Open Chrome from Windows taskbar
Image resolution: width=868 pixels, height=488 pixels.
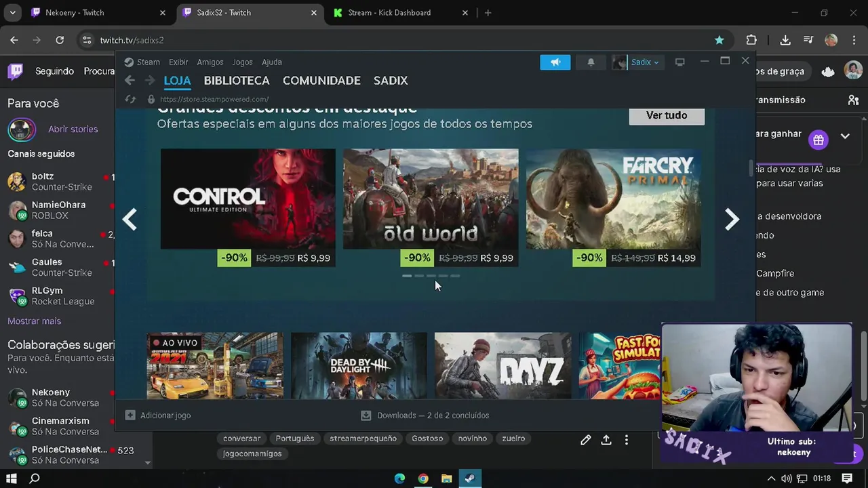tap(423, 479)
